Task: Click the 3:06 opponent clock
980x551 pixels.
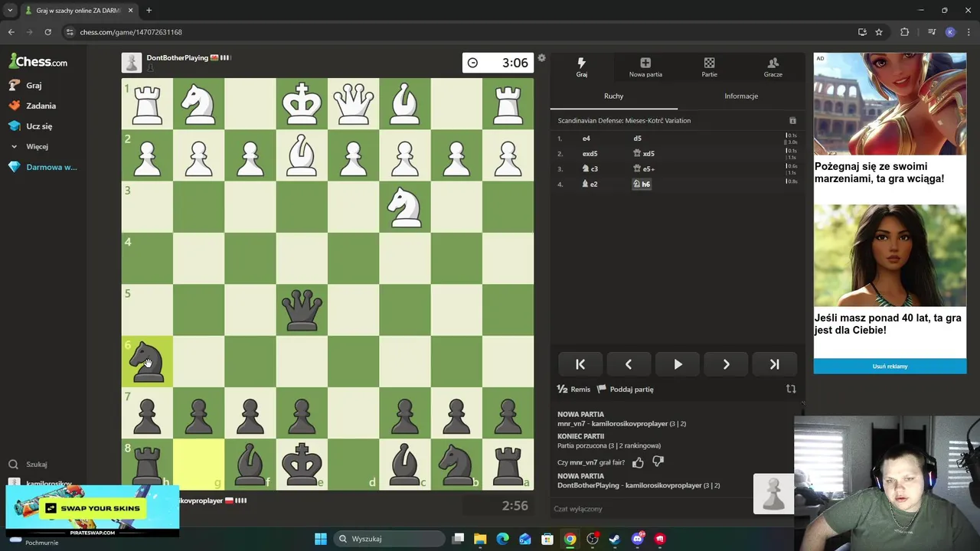Action: click(x=498, y=63)
